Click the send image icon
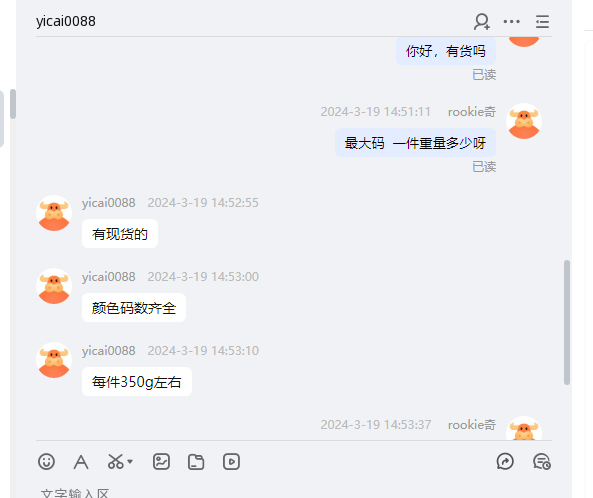Image resolution: width=593 pixels, height=498 pixels. [161, 462]
